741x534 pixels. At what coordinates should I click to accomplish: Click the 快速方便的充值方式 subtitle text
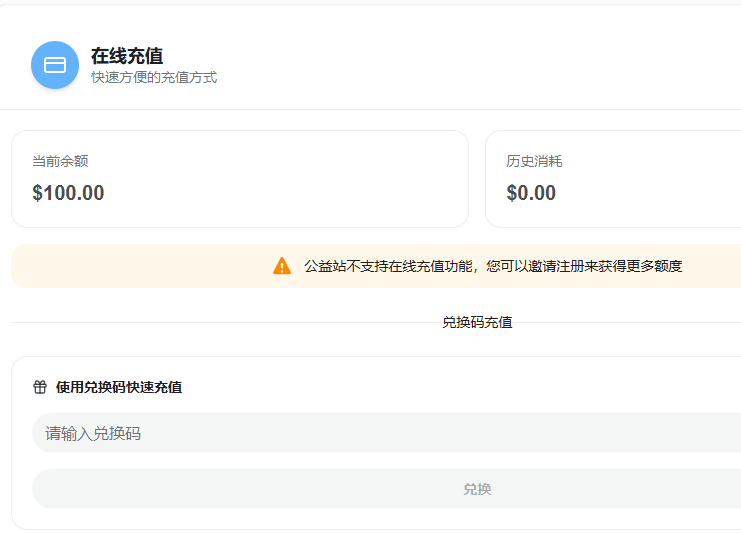(x=154, y=78)
